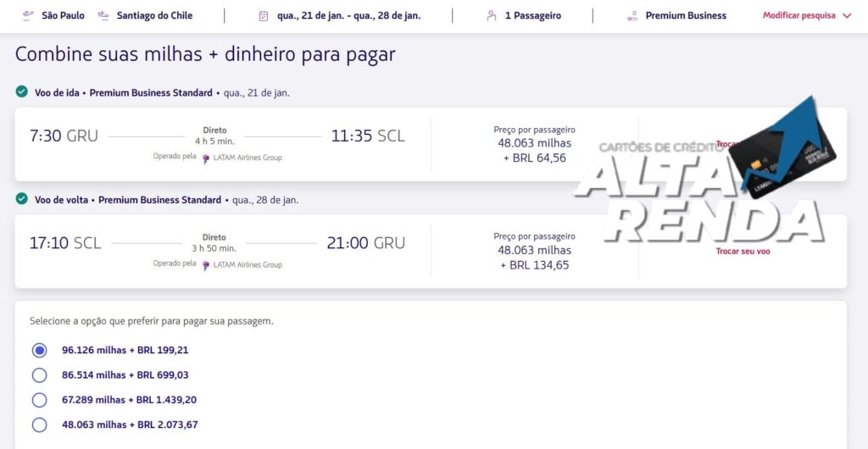
Task: Expand the chevron next to Modificar pesquisa
Action: pos(847,15)
